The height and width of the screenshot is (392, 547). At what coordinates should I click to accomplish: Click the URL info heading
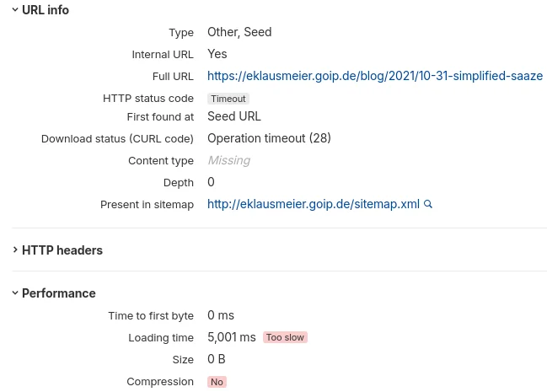(46, 10)
